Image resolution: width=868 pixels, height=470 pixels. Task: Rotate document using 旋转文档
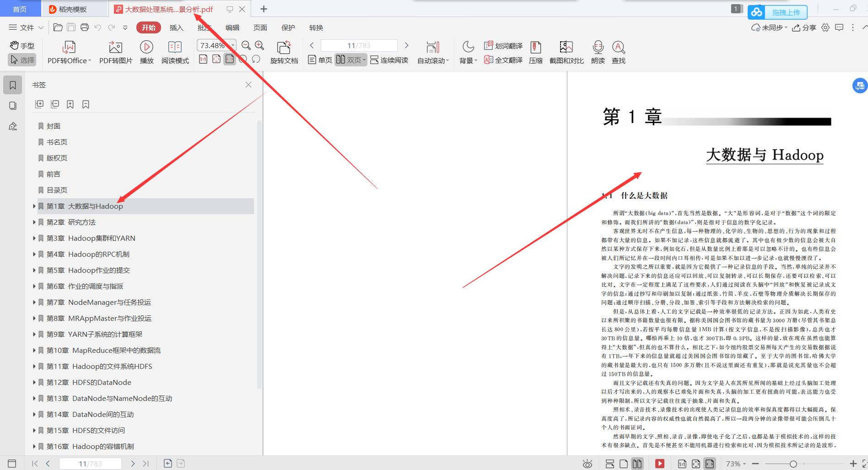click(284, 53)
